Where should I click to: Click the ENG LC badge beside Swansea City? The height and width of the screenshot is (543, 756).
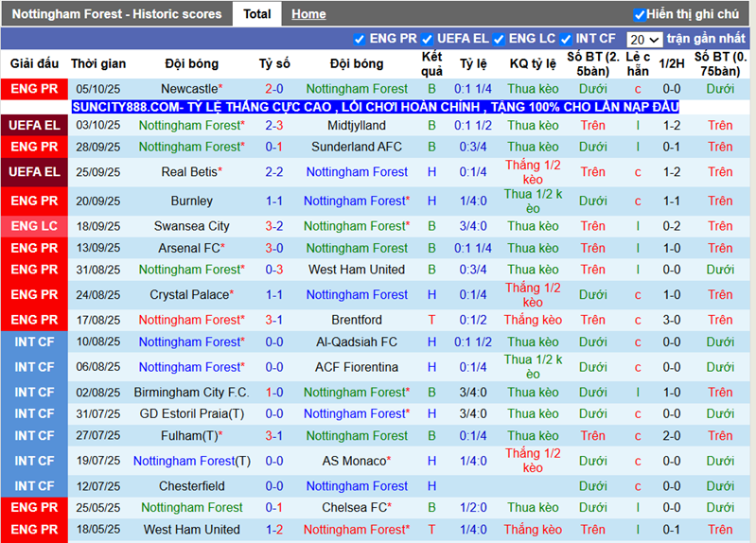[x=34, y=226]
